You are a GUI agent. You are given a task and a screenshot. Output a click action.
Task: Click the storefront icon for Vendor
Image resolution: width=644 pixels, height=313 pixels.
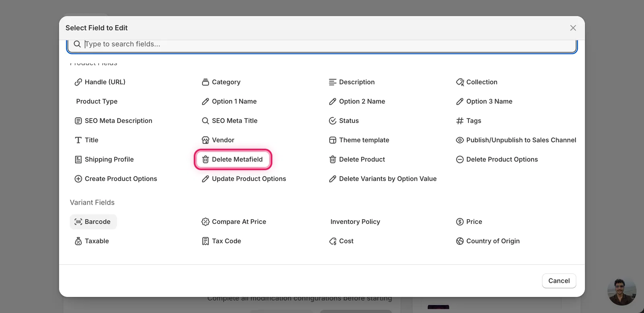(x=205, y=140)
